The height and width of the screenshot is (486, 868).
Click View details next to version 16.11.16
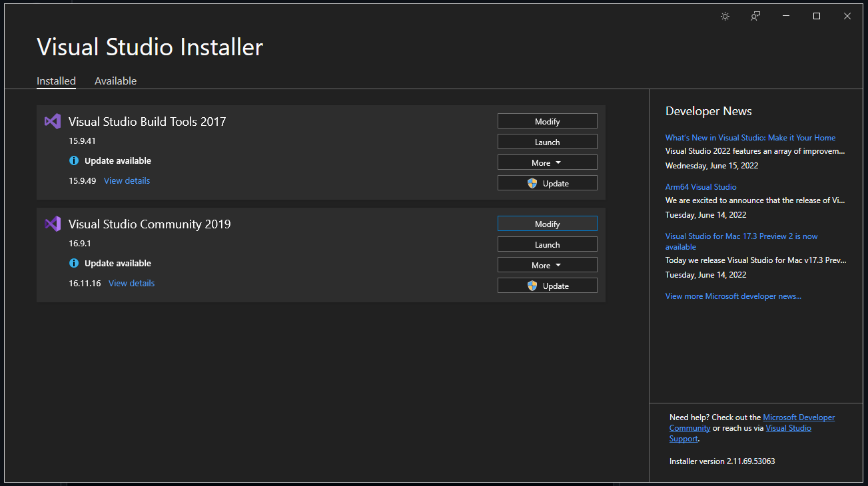click(x=131, y=283)
